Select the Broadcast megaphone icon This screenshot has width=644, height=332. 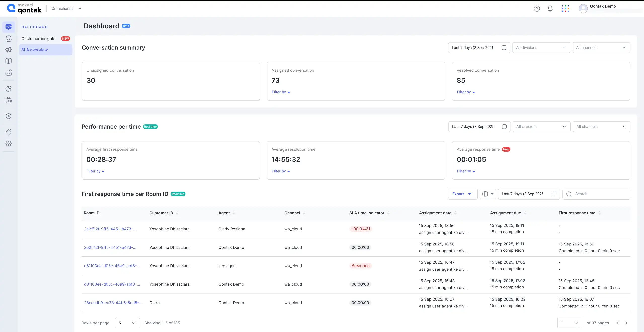(9, 50)
